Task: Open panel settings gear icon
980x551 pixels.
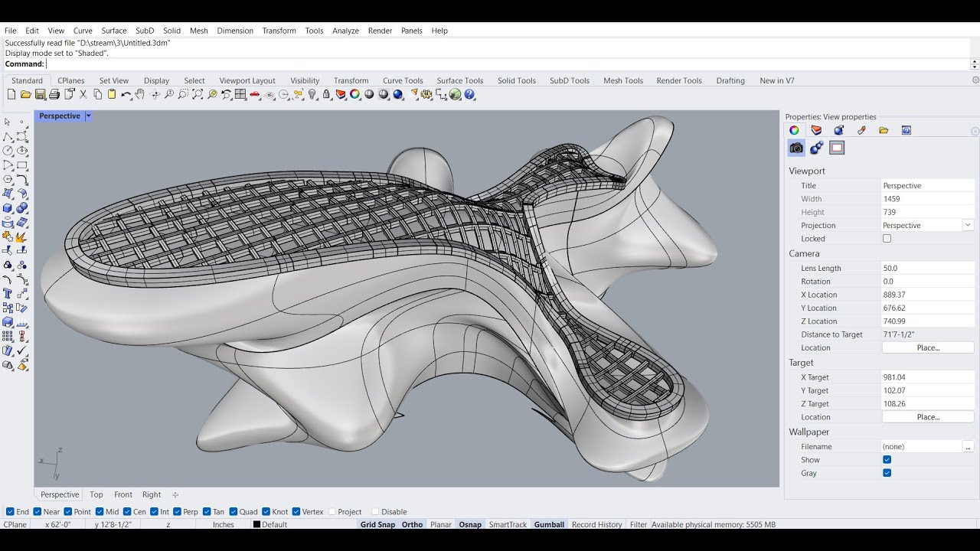Action: pos(975,132)
